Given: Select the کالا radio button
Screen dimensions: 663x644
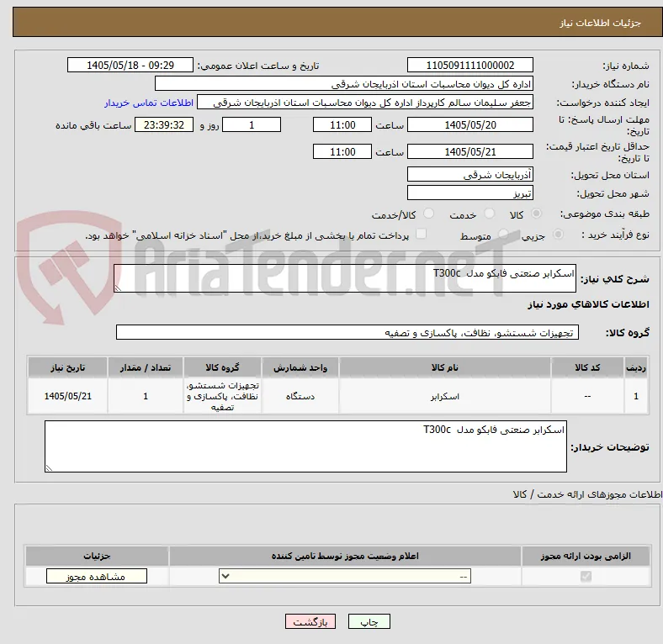Looking at the screenshot, I should point(536,214).
